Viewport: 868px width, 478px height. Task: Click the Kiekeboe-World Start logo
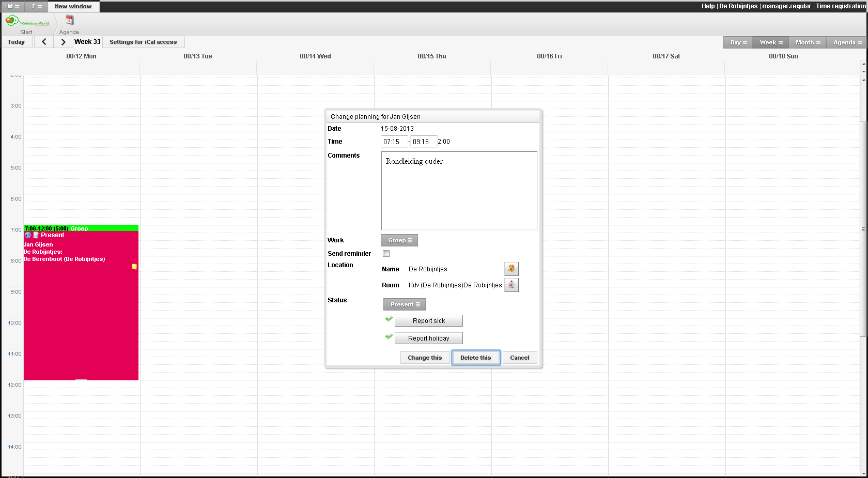click(x=27, y=21)
